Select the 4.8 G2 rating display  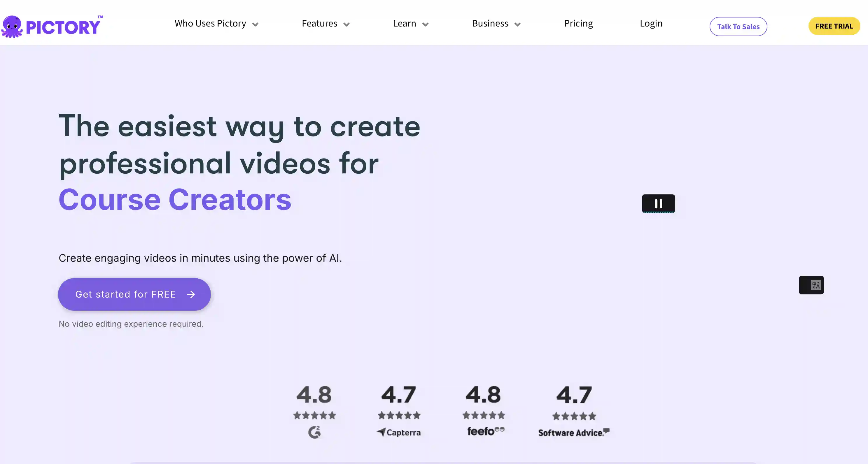[314, 409]
